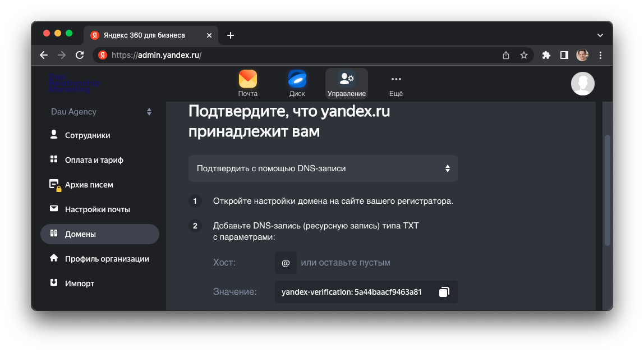Click the @ host value box
This screenshot has width=644, height=352.
[x=286, y=263]
